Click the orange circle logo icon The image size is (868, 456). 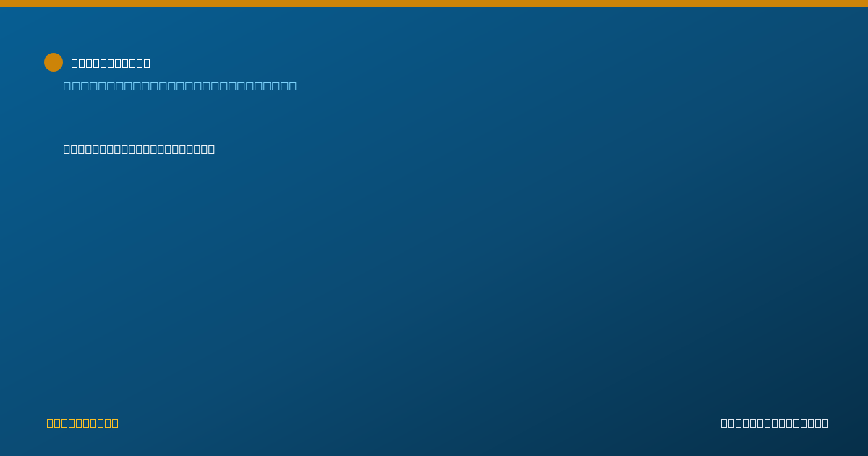coord(54,62)
